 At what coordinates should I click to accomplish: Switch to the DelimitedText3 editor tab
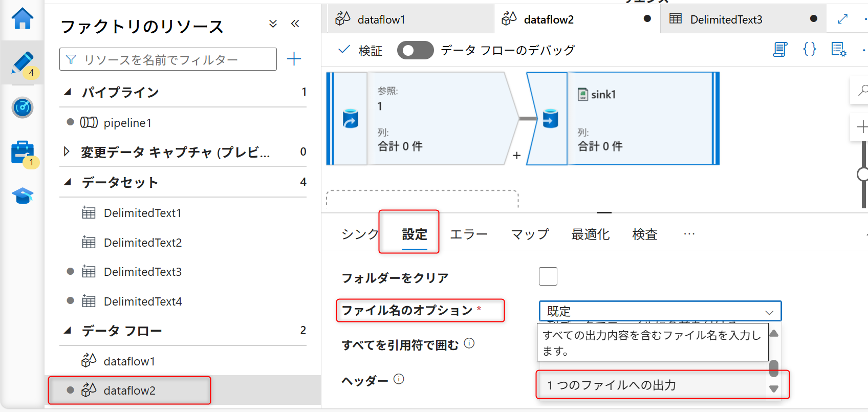point(743,19)
